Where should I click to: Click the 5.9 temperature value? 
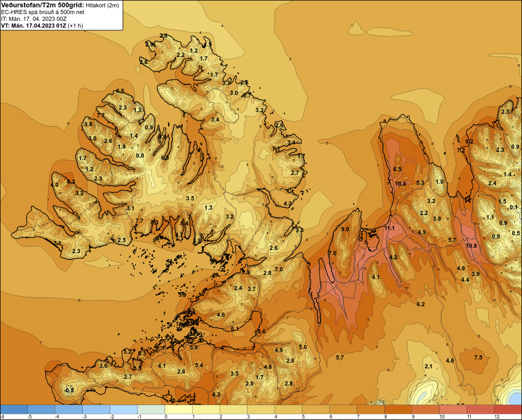pyautogui.click(x=194, y=347)
